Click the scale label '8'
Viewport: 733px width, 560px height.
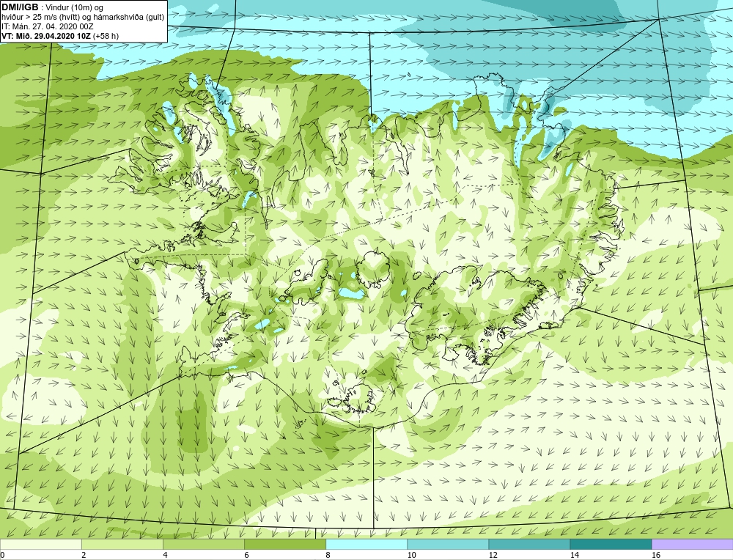click(328, 555)
